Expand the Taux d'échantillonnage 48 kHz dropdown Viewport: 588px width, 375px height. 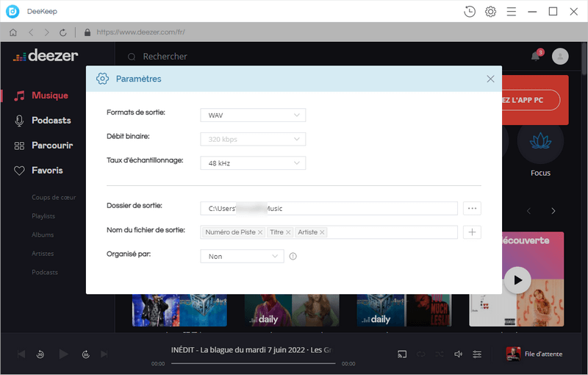[x=253, y=163]
